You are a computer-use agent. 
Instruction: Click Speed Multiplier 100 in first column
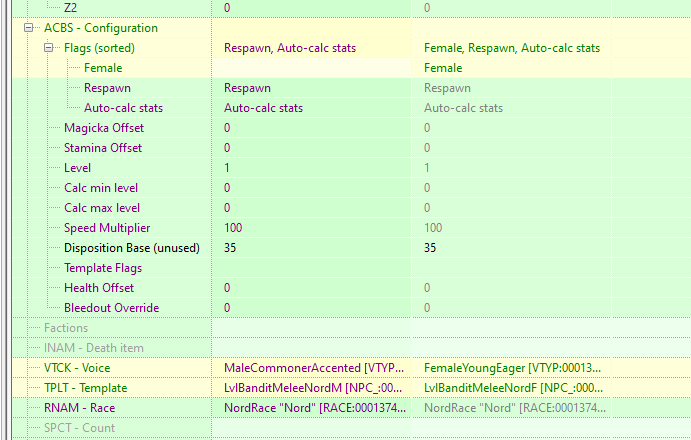233,228
